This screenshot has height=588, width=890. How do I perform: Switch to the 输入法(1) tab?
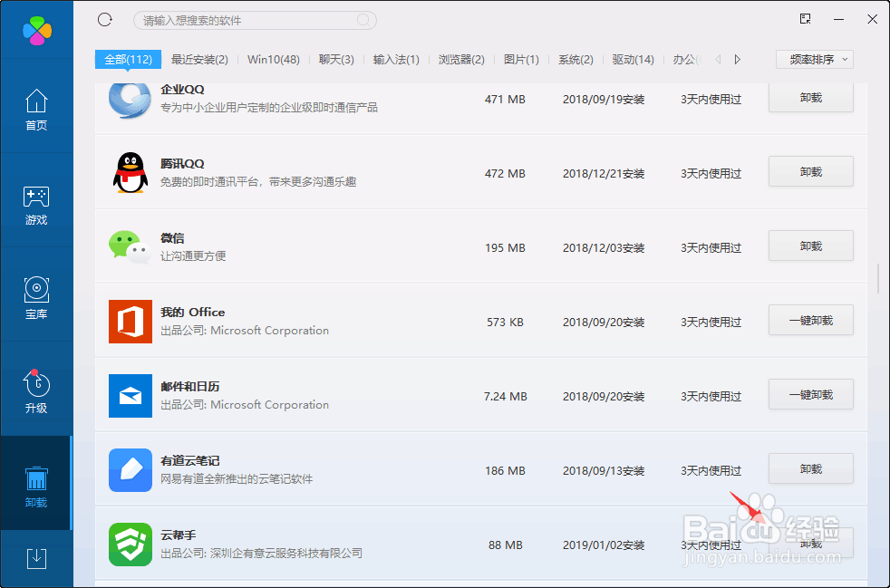[x=396, y=59]
